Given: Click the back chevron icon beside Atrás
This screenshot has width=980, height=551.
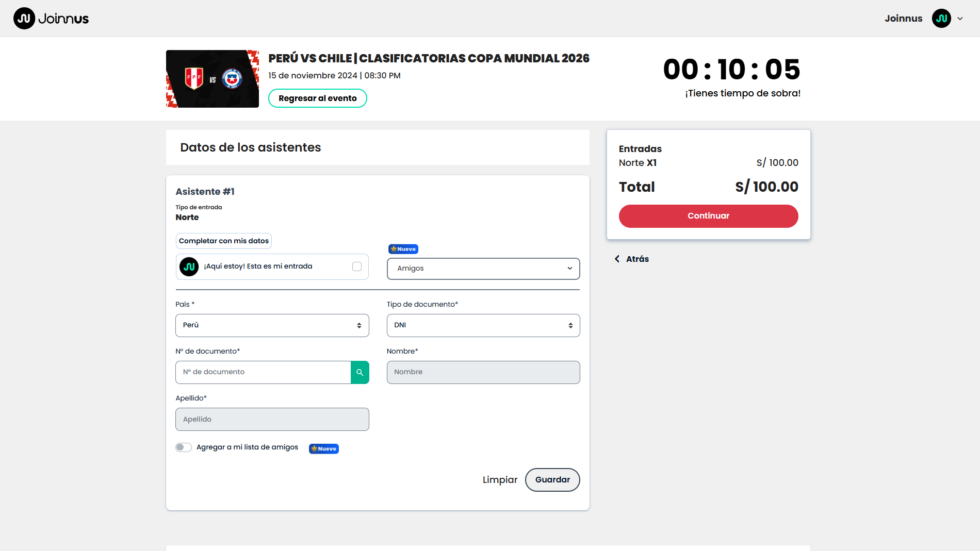Looking at the screenshot, I should click(x=617, y=259).
